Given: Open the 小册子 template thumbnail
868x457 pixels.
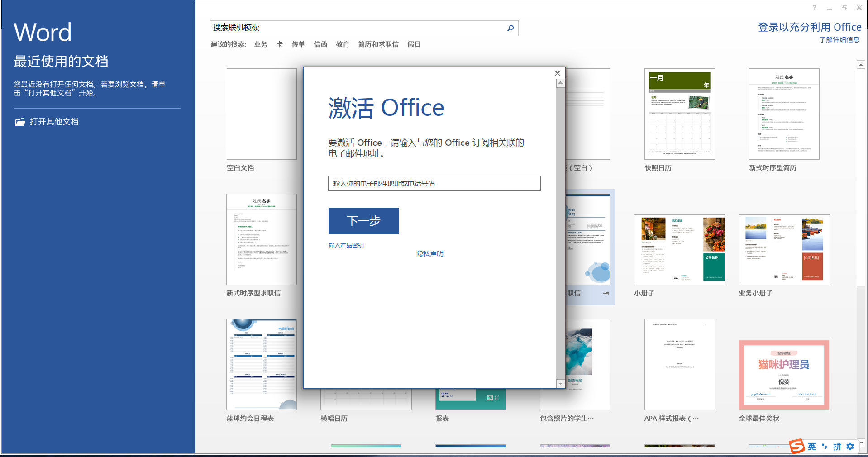Looking at the screenshot, I should coord(680,250).
